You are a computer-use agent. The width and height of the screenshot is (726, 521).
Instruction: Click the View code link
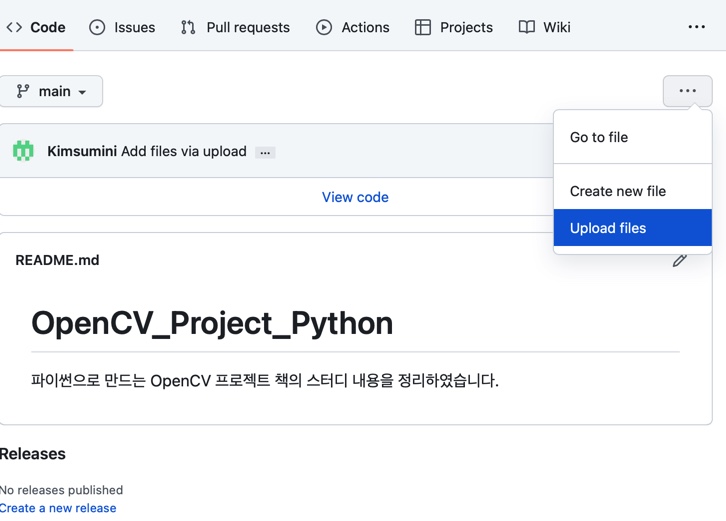click(x=355, y=197)
